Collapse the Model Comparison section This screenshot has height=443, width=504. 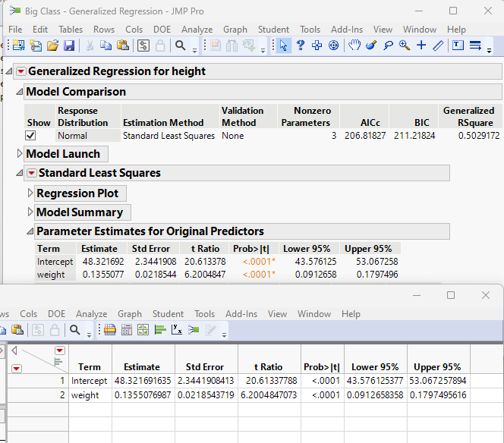pyautogui.click(x=20, y=92)
